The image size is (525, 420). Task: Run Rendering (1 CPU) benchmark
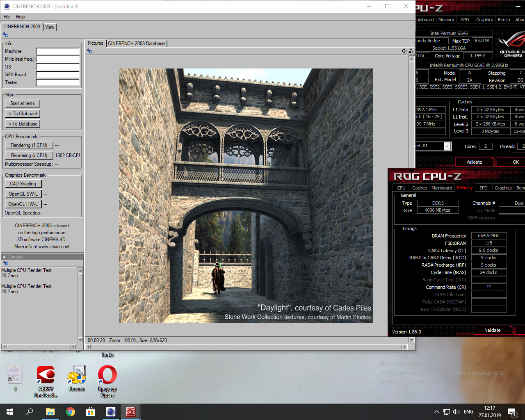pyautogui.click(x=29, y=145)
